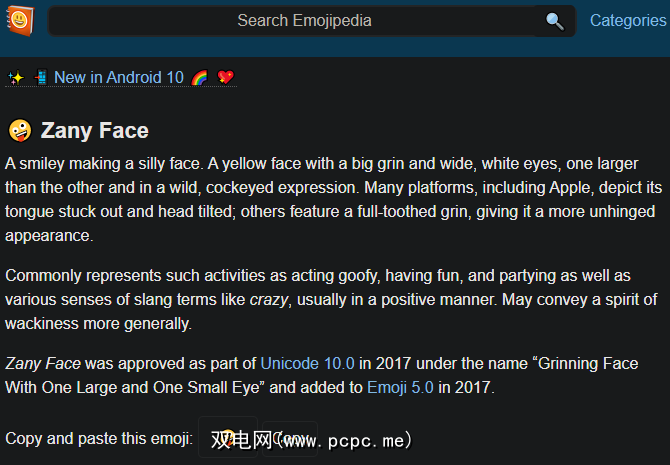Screen dimensions: 670x465
Task: Click the zany face emoji beside heading
Action: (19, 130)
